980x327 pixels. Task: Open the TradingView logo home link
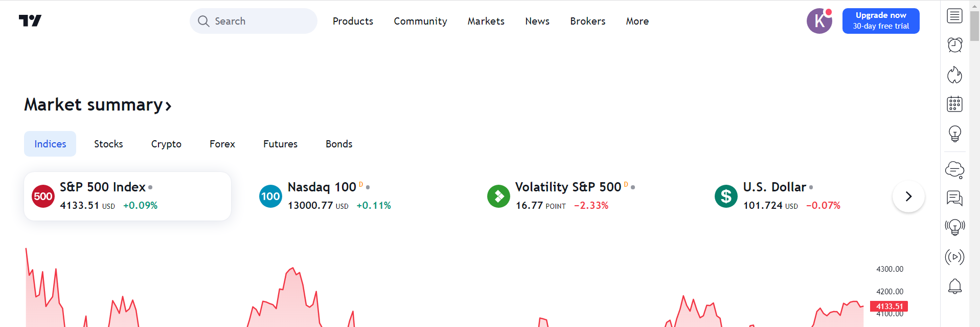[30, 20]
